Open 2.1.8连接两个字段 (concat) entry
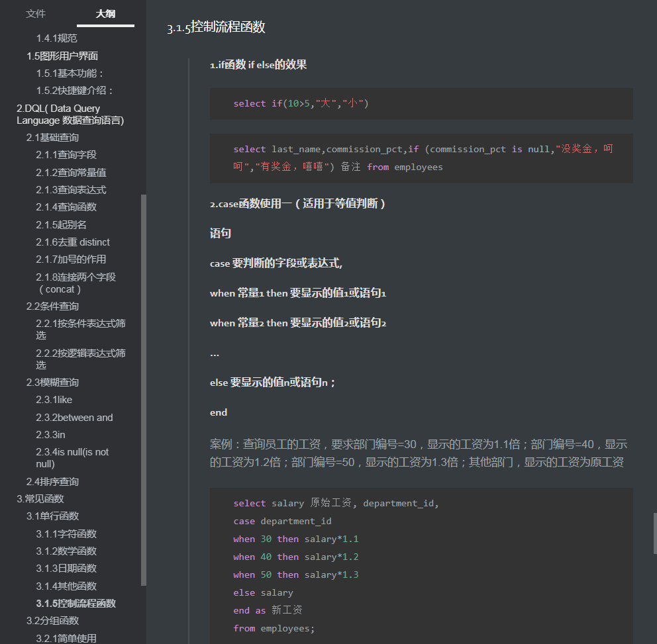The image size is (657, 644). (x=76, y=283)
